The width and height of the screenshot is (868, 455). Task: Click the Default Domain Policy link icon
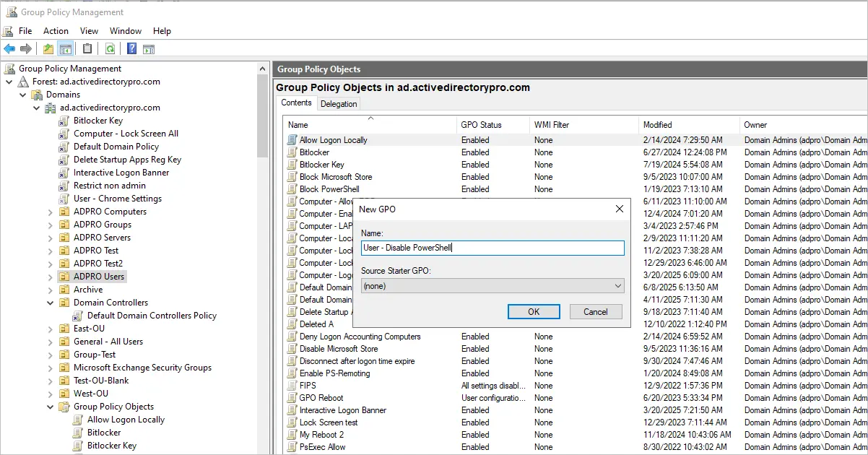click(x=64, y=147)
